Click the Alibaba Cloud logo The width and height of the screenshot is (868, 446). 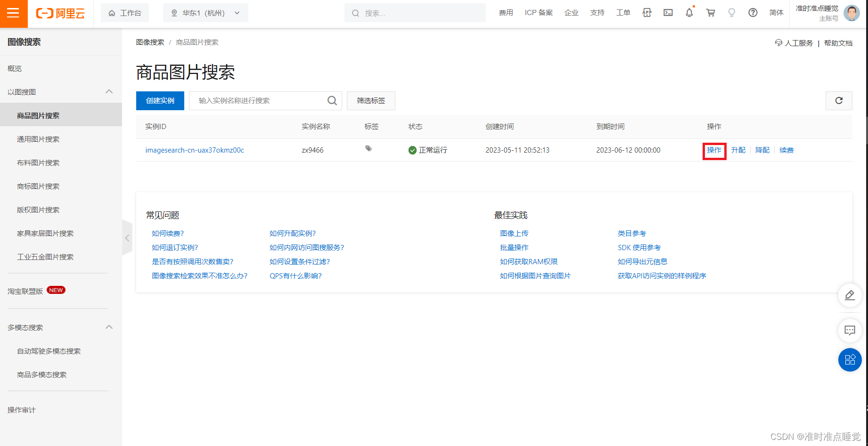pos(61,13)
